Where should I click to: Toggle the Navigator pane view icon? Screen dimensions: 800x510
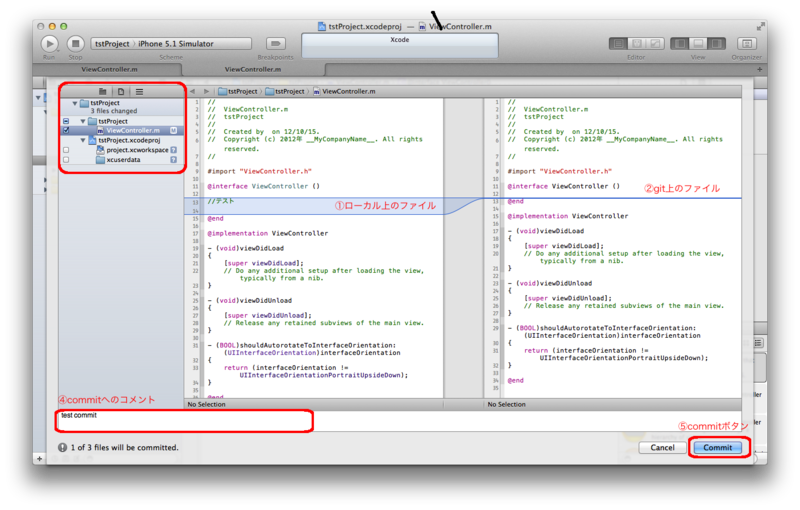(x=680, y=44)
